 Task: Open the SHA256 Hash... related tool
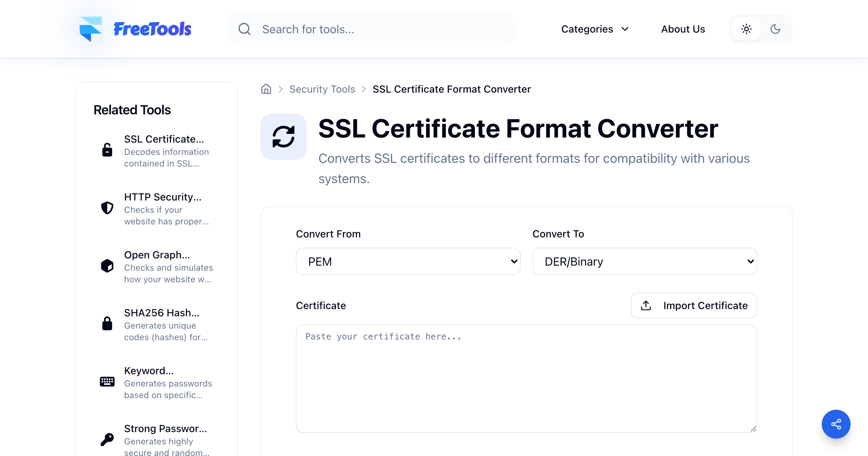point(156,325)
